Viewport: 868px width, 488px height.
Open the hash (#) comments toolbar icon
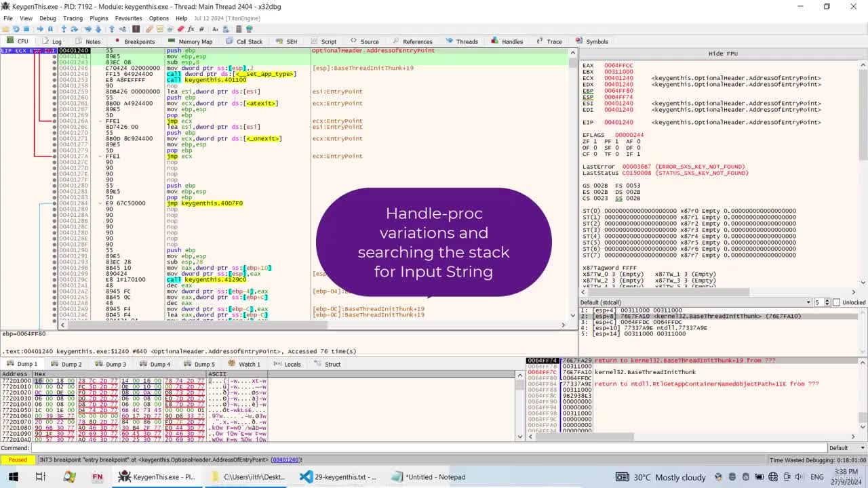[x=201, y=29]
